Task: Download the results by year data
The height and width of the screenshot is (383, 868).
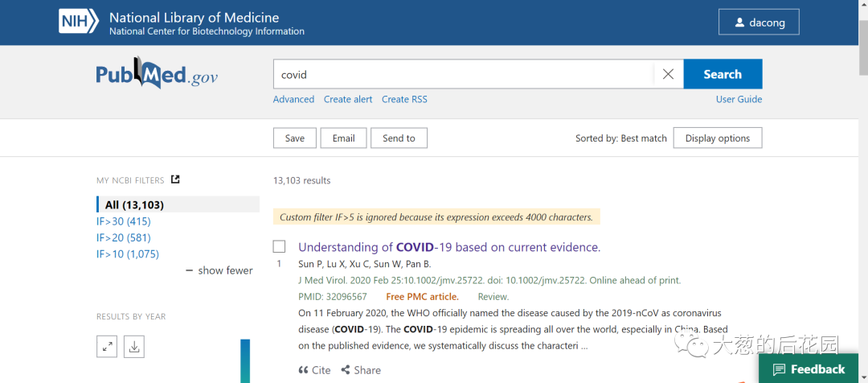Action: pos(134,347)
